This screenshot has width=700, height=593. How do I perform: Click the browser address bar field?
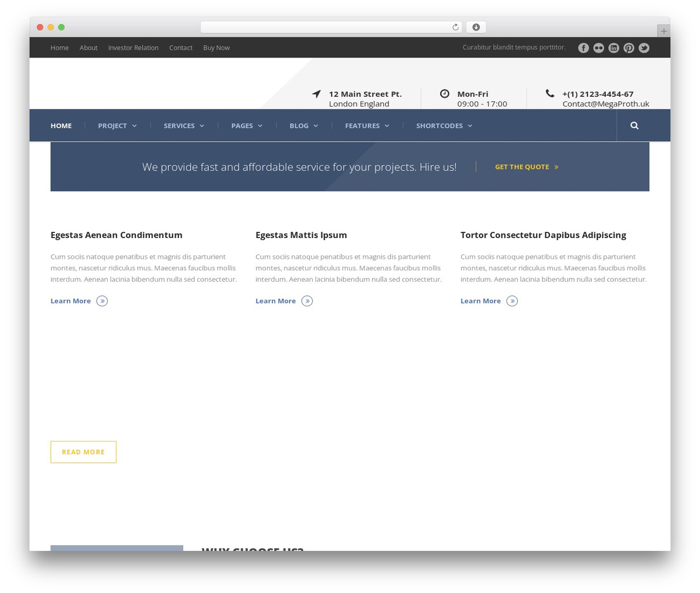pyautogui.click(x=331, y=27)
